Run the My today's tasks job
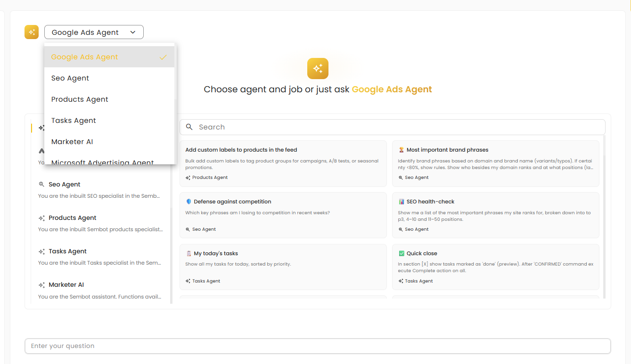Image resolution: width=631 pixels, height=364 pixels. [x=283, y=267]
